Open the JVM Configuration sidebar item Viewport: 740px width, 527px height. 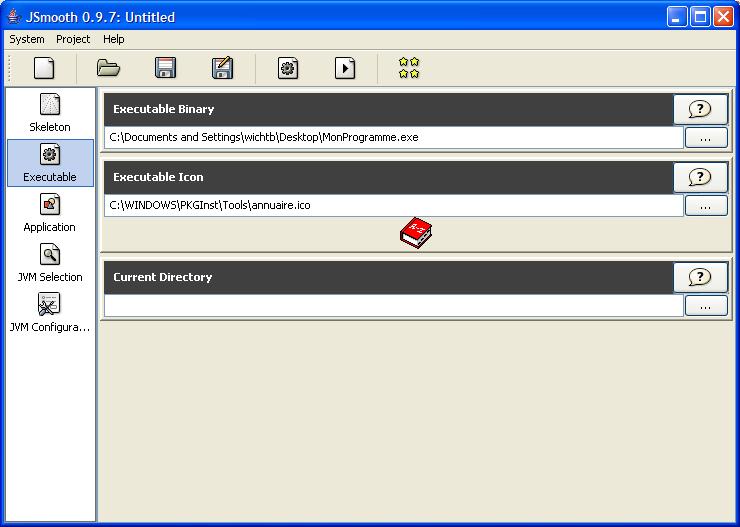[x=50, y=313]
